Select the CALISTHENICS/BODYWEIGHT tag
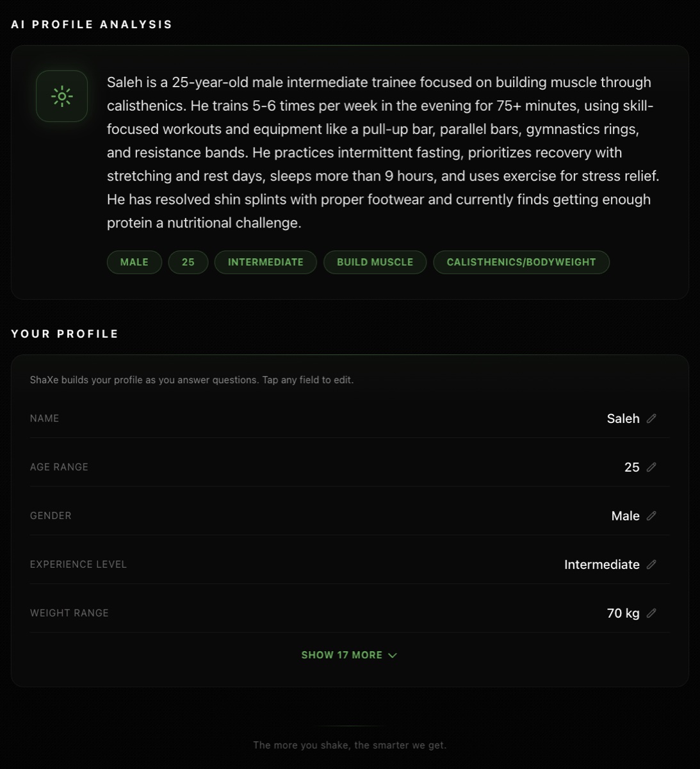 (521, 262)
